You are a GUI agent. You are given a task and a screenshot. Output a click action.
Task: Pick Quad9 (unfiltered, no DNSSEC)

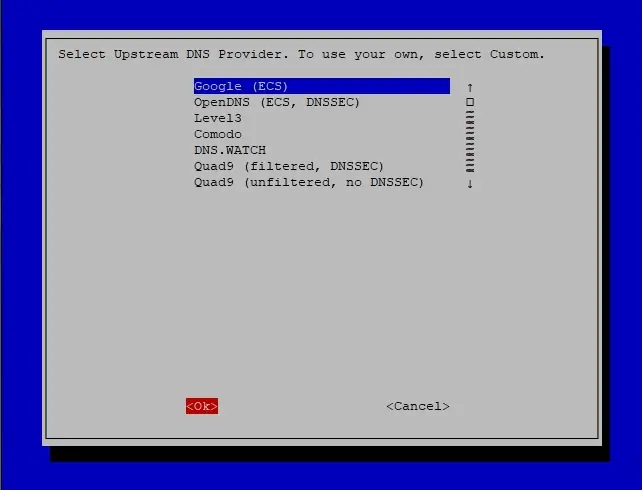coord(309,182)
